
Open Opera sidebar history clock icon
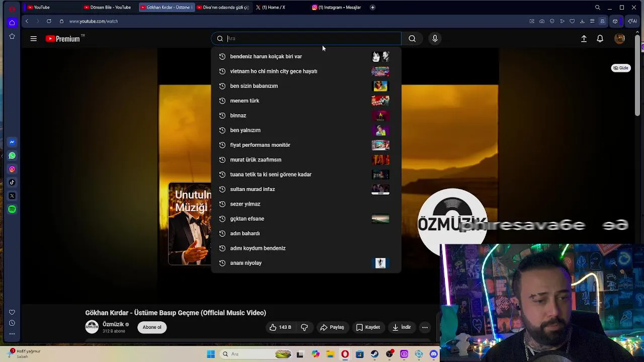point(12,323)
